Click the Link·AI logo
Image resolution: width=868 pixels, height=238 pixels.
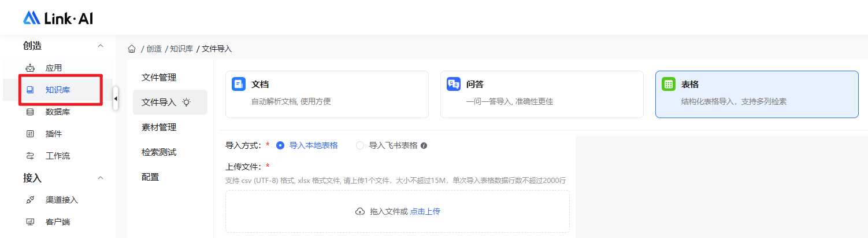[x=58, y=18]
